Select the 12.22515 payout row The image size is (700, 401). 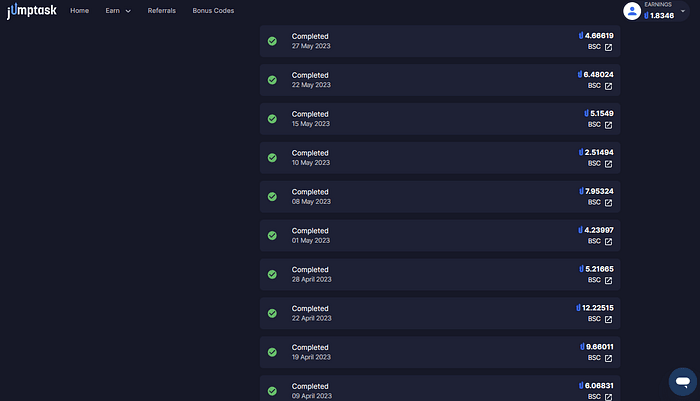coord(440,313)
